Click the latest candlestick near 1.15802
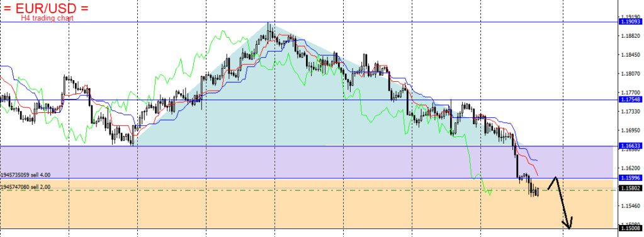Image resolution: width=644 pixels, height=237 pixels. coord(538,192)
